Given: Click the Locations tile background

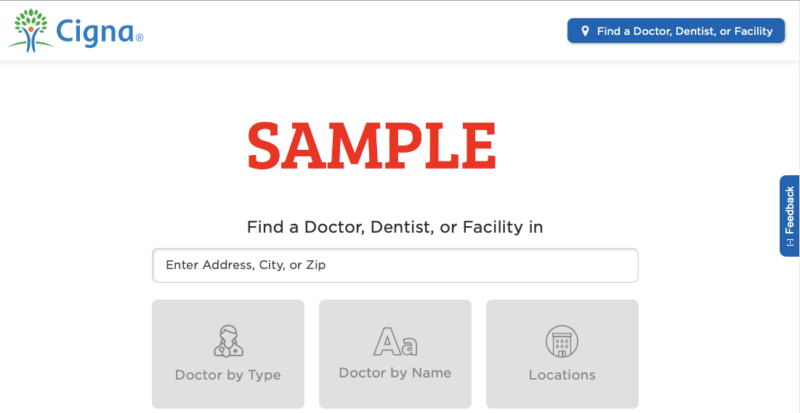Looking at the screenshot, I should pos(562,354).
